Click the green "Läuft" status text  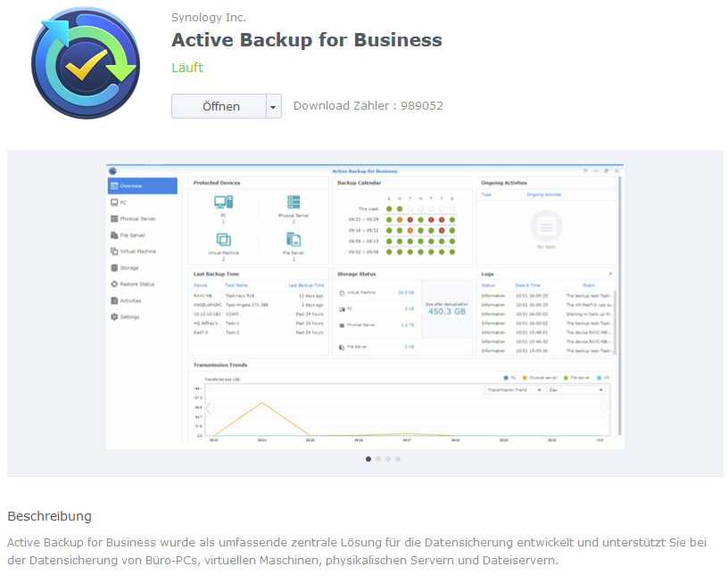pos(187,68)
